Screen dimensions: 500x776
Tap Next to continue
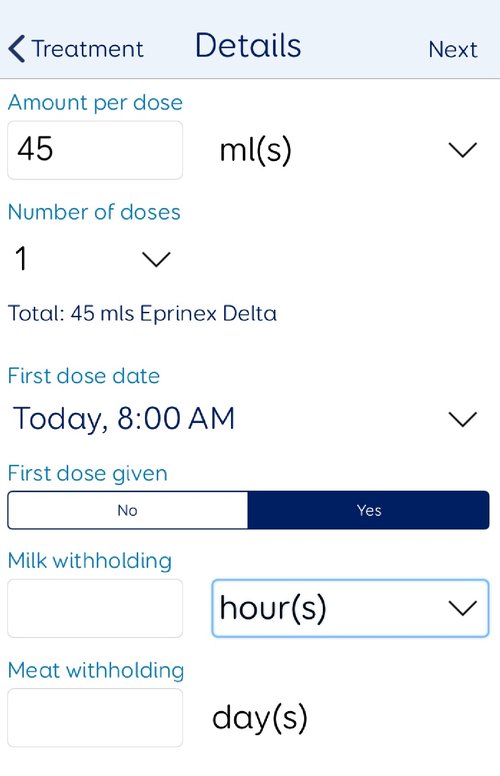tap(453, 49)
